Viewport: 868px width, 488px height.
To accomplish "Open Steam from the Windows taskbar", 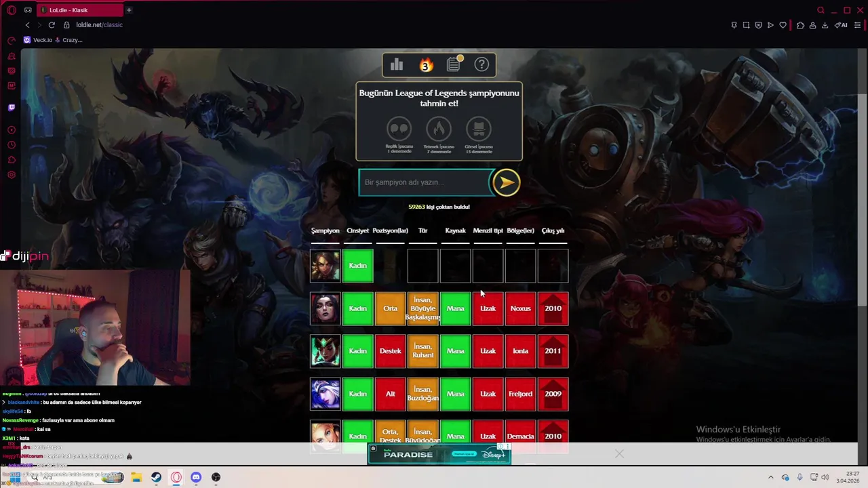I will tap(156, 477).
